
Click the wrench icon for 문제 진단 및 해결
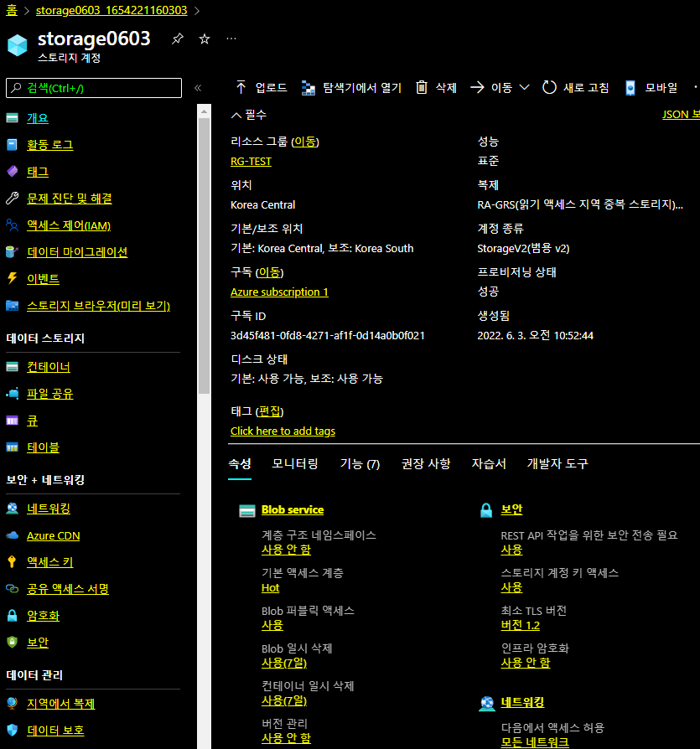[x=13, y=199]
